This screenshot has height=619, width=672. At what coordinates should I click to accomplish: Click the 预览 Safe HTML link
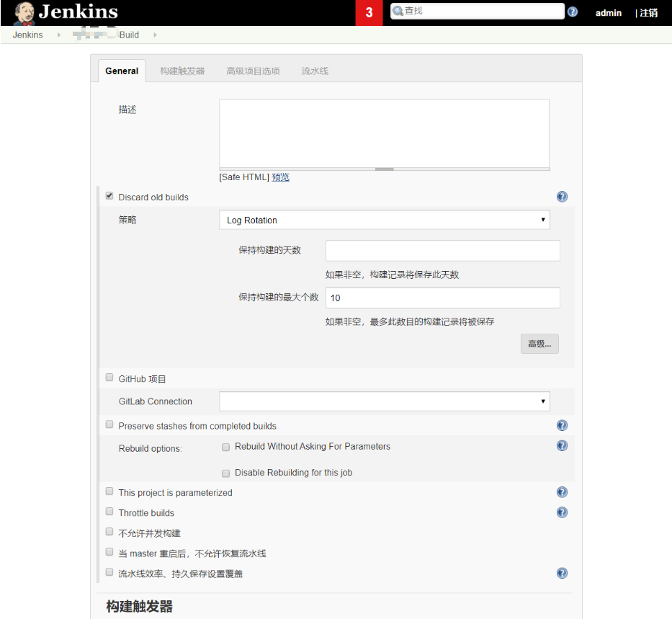pyautogui.click(x=280, y=177)
